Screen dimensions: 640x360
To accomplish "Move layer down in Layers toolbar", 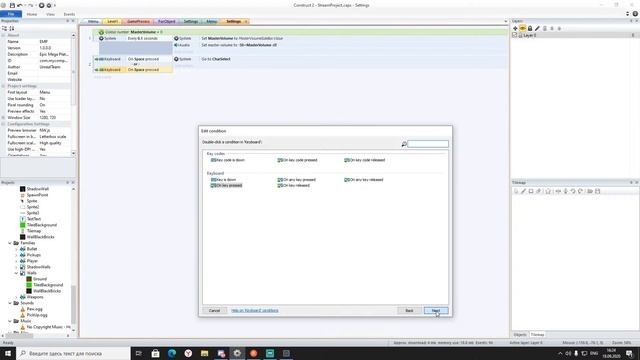I will [559, 28].
